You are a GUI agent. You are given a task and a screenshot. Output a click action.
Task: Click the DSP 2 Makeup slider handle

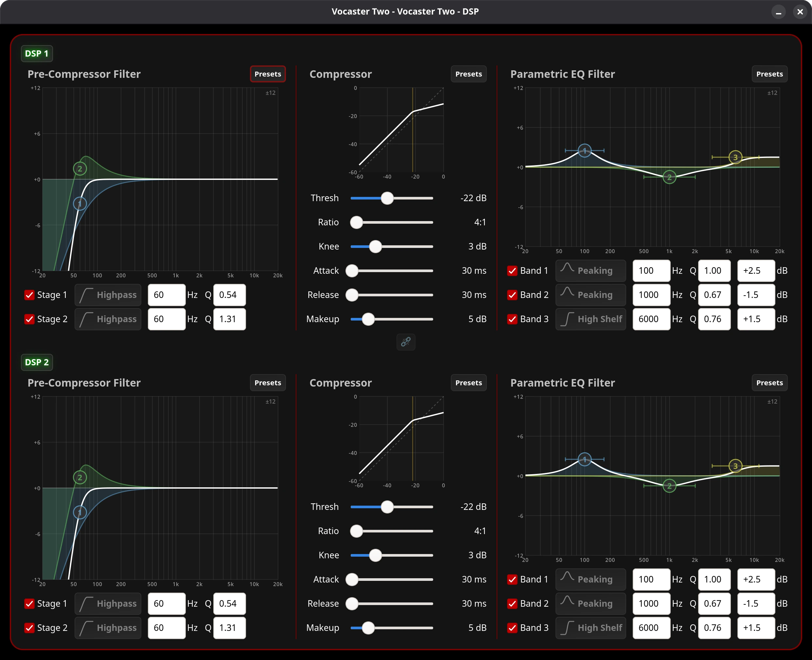tap(368, 628)
